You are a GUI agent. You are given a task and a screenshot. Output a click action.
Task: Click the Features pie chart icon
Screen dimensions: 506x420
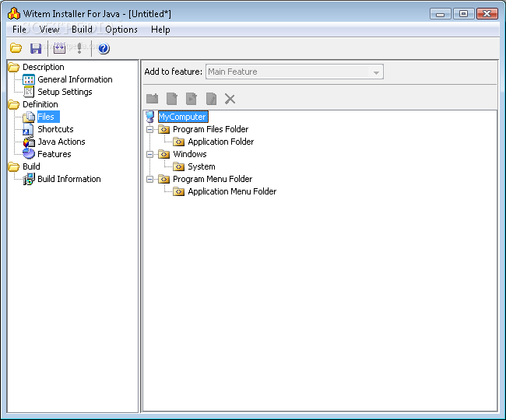tap(29, 154)
